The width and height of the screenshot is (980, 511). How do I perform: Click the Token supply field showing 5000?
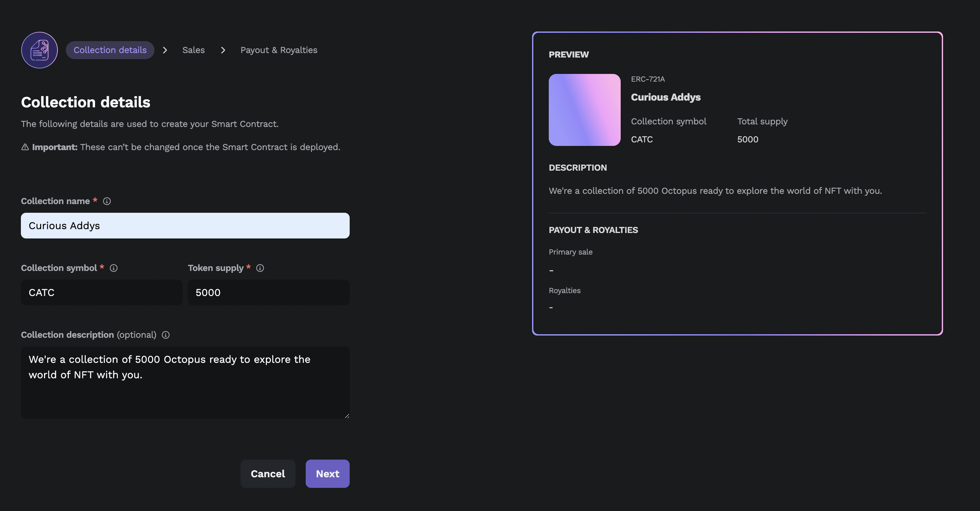point(268,292)
